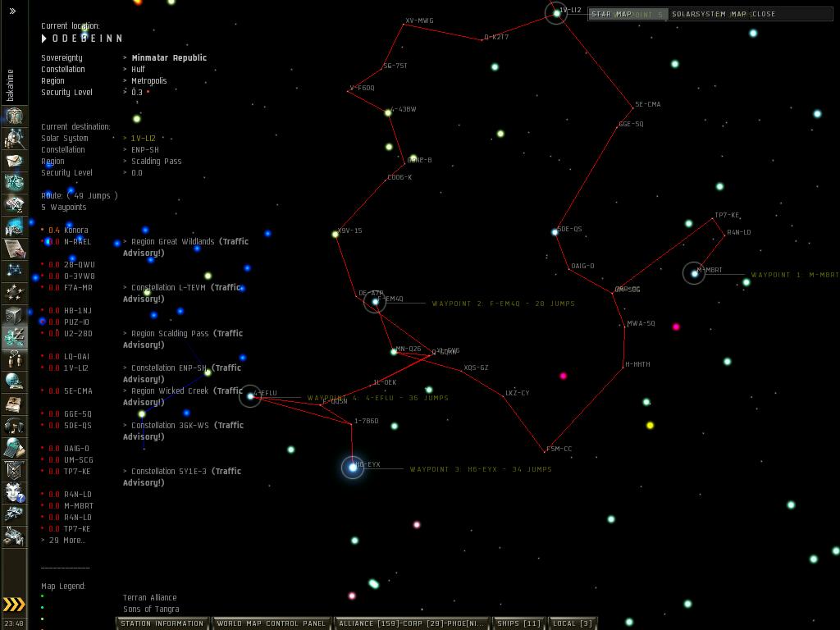Select the circled 1V-LI2 destination star
840x630 pixels.
click(x=556, y=13)
